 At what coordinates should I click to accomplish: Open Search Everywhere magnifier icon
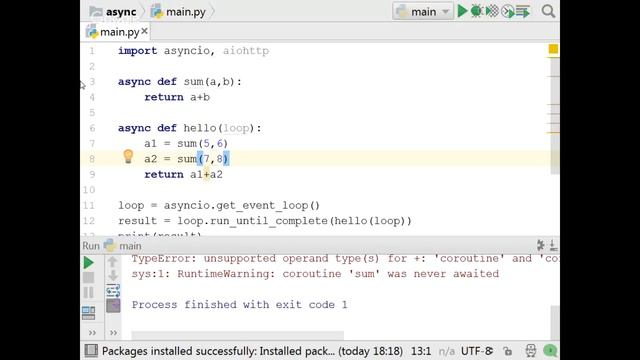[548, 11]
